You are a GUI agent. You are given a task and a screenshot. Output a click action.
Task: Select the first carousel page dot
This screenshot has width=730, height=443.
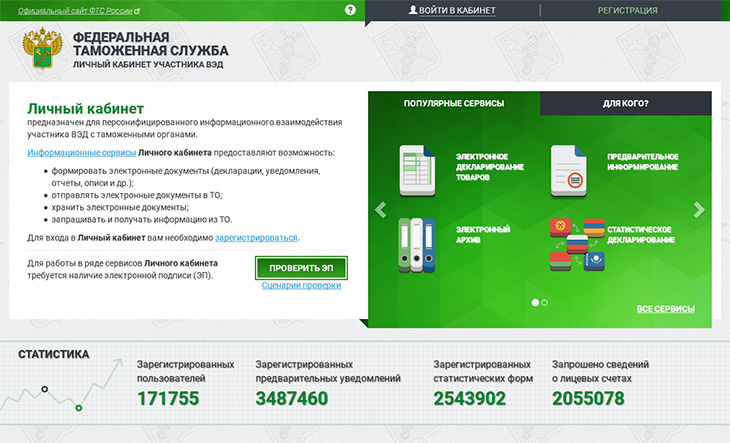(x=535, y=302)
